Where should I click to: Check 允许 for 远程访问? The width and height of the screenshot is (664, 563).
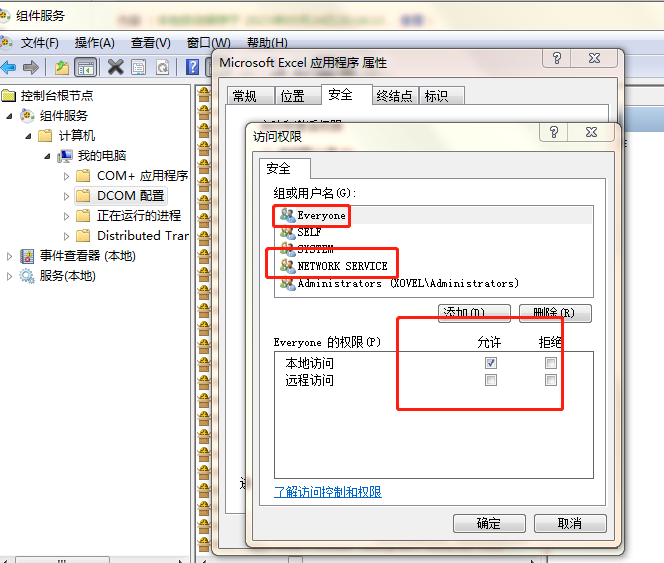click(491, 380)
